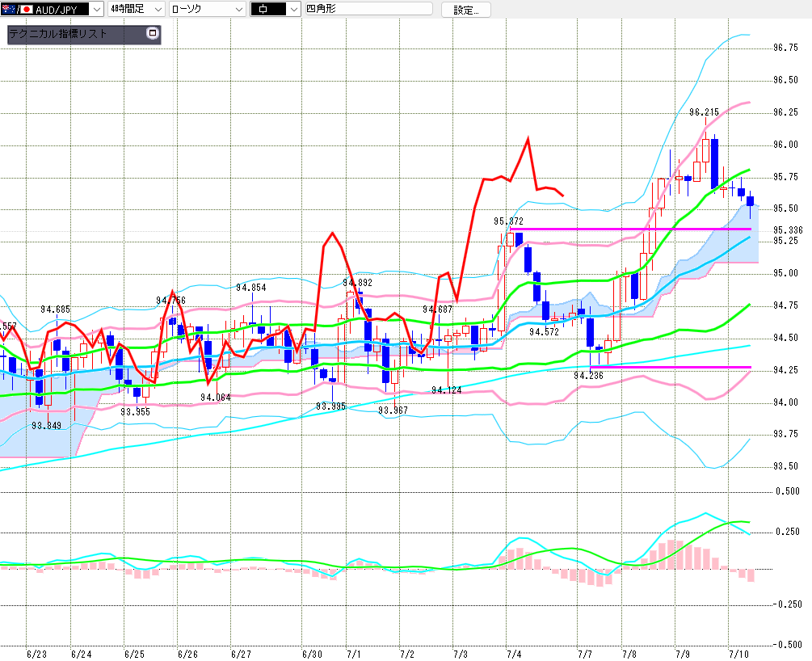Click the 6/24 date axis label
Screen dimensions: 812x661
click(82, 655)
